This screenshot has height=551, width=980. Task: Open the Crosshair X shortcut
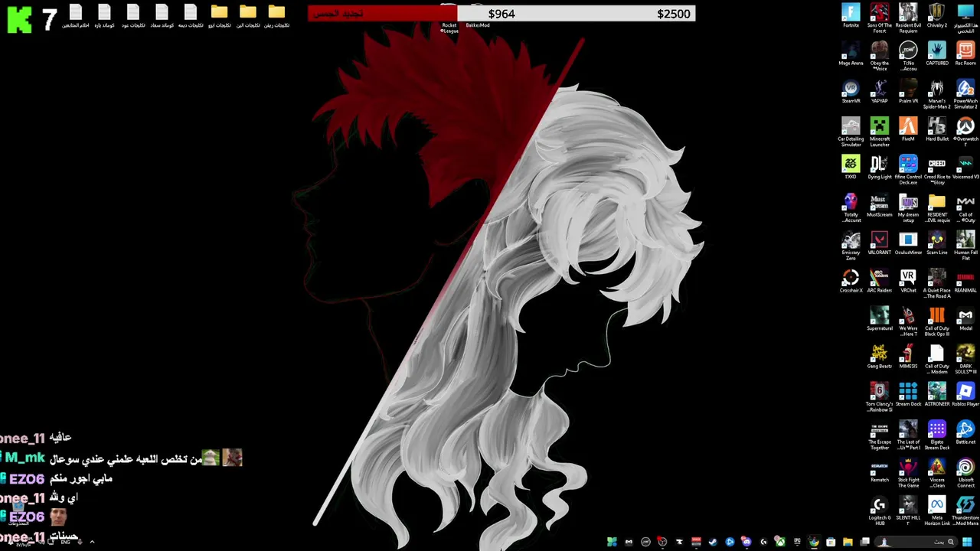click(x=851, y=281)
